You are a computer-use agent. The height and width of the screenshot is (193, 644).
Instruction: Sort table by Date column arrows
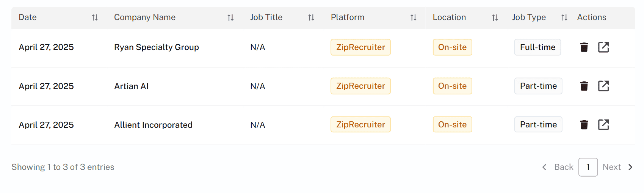(95, 17)
